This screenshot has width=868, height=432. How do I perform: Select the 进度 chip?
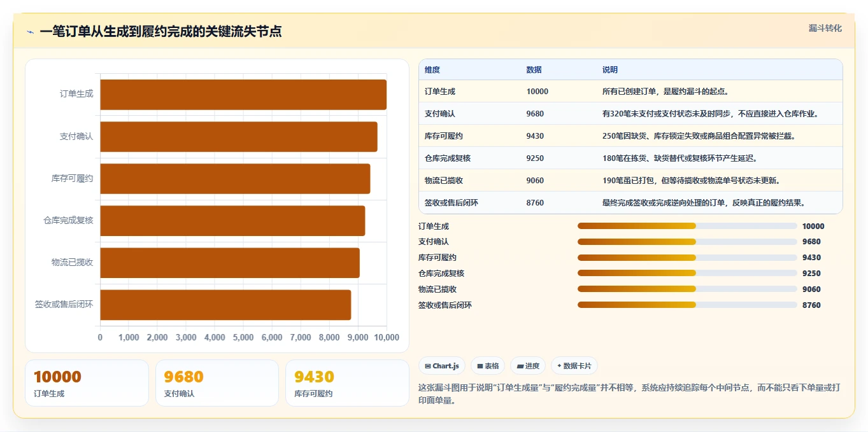pos(528,366)
